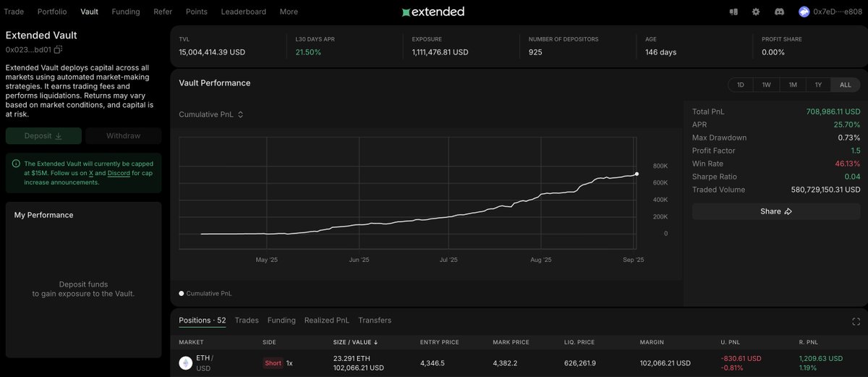Open Points page
The image size is (868, 377).
pos(197,12)
